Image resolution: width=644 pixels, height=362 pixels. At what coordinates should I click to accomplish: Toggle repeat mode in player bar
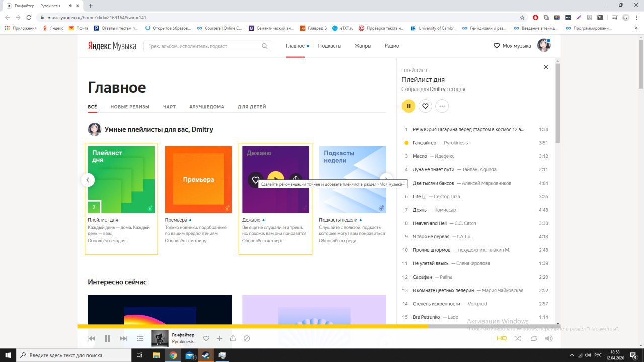(x=534, y=339)
